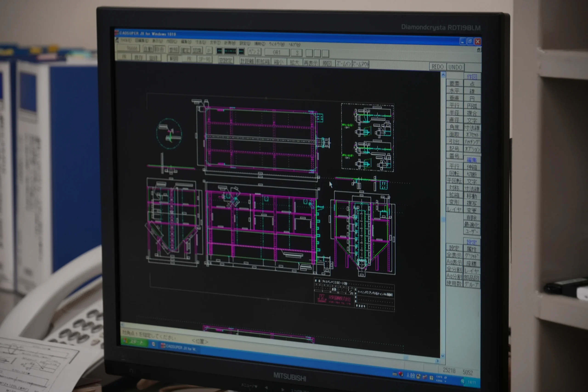This screenshot has height=392, width=588.
Task: Select the 変更 (change) edit tool
Action: (472, 211)
